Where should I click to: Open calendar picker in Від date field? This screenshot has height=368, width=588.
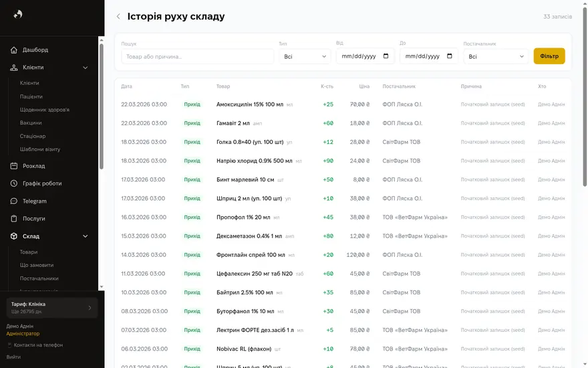tap(386, 56)
